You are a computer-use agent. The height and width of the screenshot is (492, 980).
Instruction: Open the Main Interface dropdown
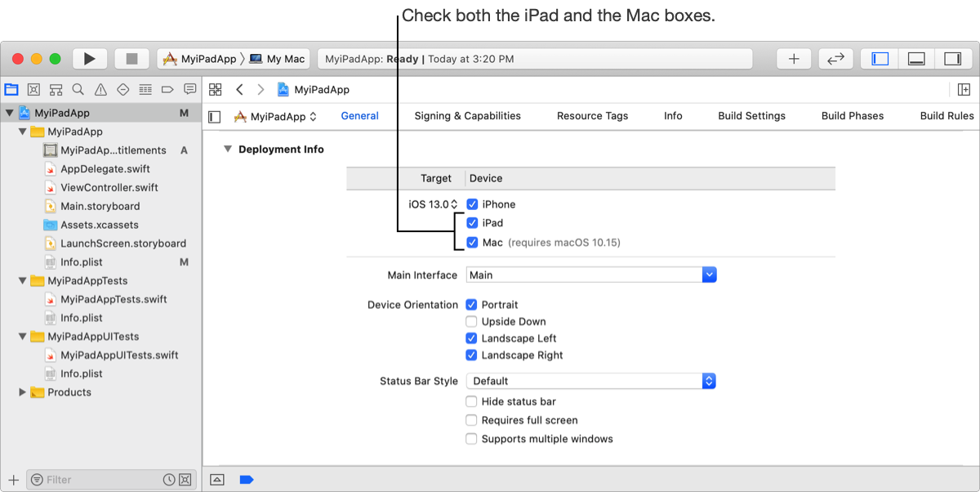pyautogui.click(x=709, y=275)
